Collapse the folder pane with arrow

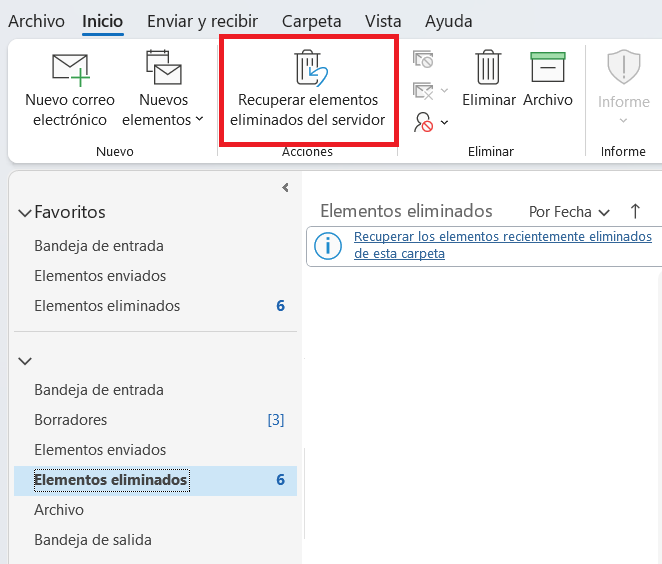coord(285,187)
